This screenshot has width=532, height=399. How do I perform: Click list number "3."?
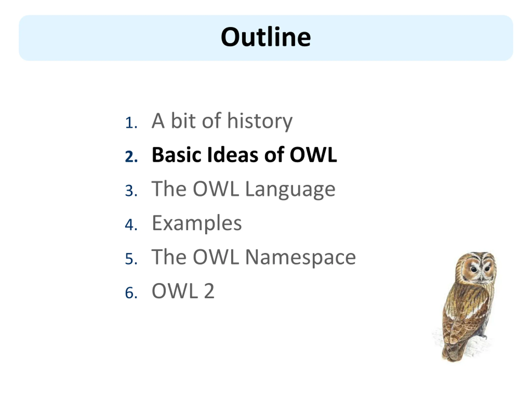pyautogui.click(x=131, y=191)
